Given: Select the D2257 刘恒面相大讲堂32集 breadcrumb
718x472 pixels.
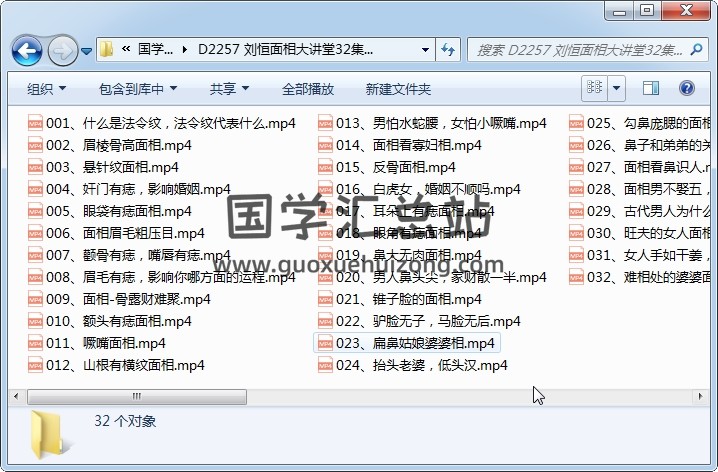Looking at the screenshot, I should (285, 49).
